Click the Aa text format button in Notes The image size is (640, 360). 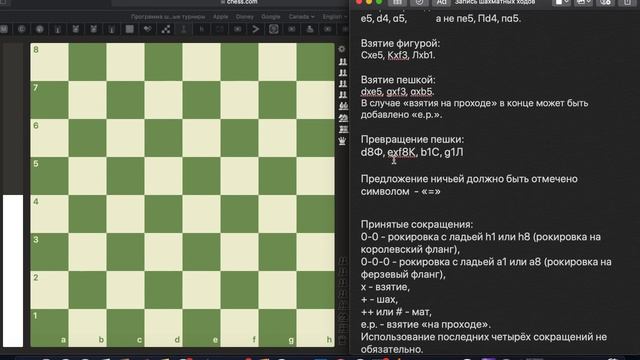click(x=441, y=2)
